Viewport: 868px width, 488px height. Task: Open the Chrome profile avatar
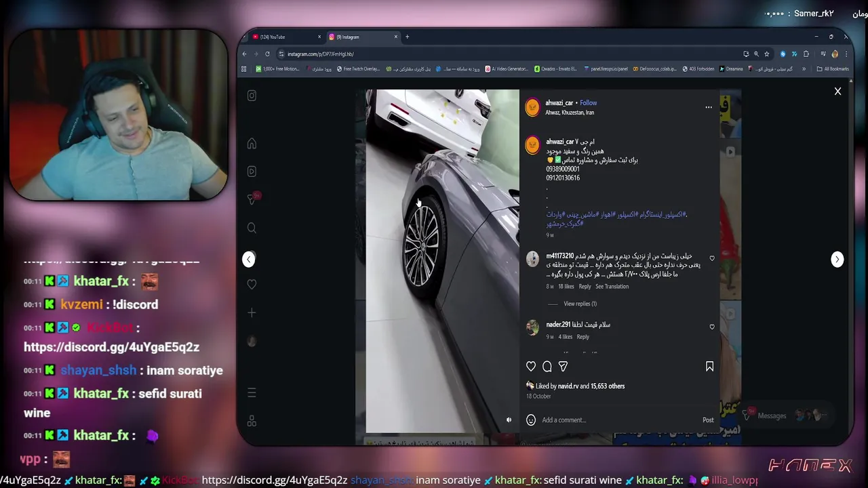click(x=835, y=54)
